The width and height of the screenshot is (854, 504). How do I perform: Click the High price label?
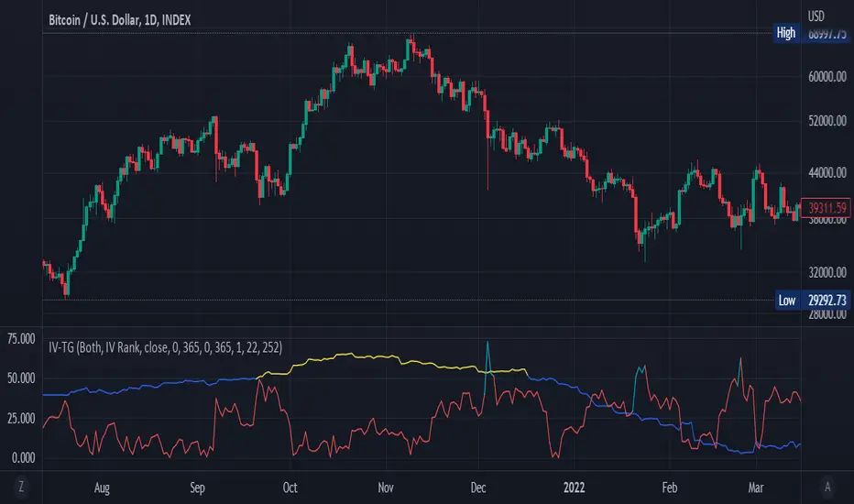click(x=786, y=33)
